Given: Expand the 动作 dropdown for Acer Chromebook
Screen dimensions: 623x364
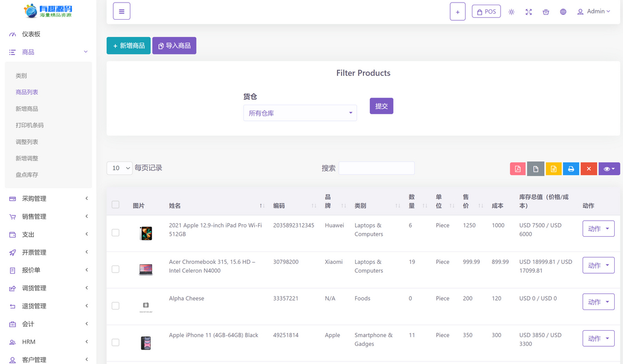Looking at the screenshot, I should point(598,265).
